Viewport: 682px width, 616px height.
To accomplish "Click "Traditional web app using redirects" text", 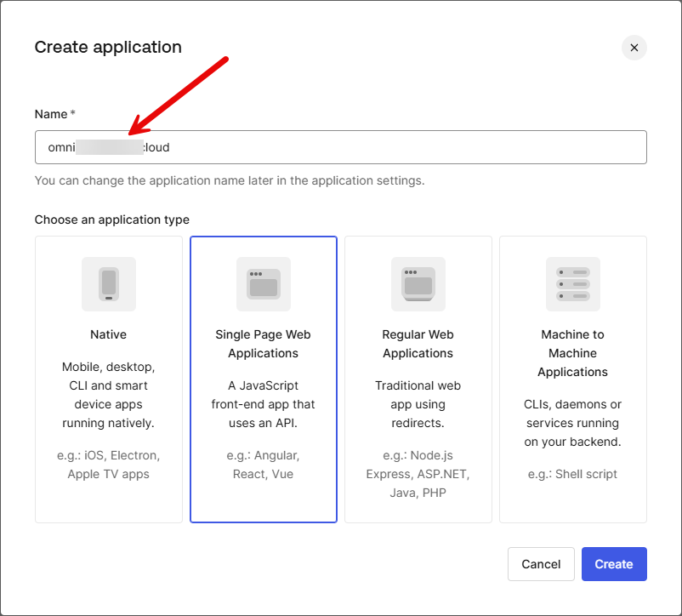I will tap(418, 404).
